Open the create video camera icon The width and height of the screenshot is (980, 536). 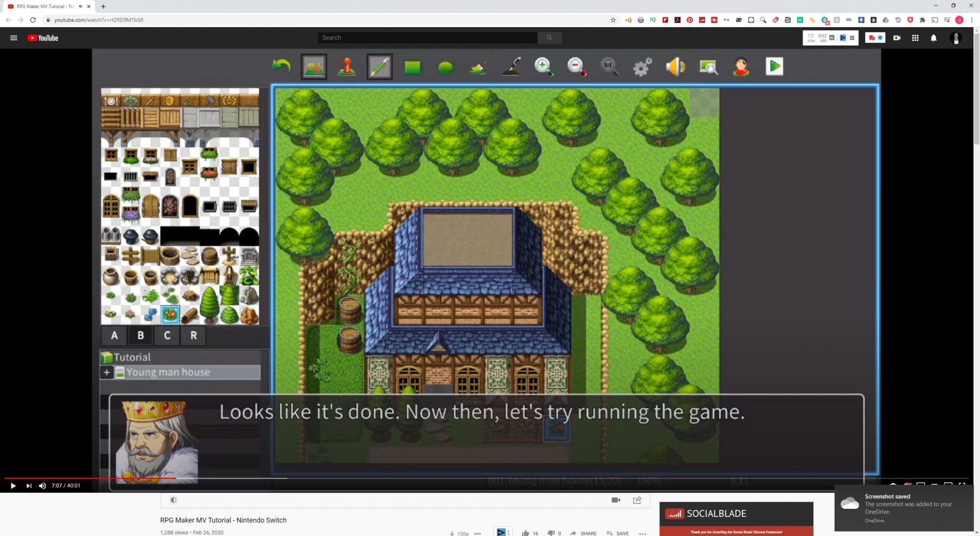tap(897, 38)
